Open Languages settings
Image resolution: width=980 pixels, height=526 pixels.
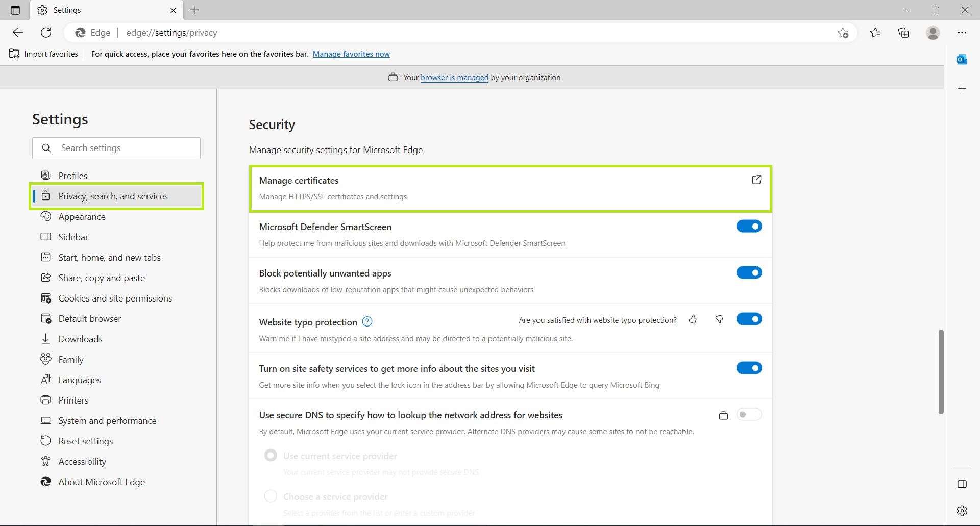point(116,380)
